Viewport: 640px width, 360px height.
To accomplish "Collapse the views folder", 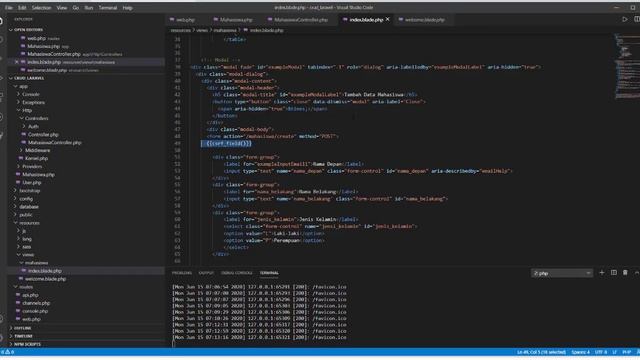I will click(x=28, y=255).
